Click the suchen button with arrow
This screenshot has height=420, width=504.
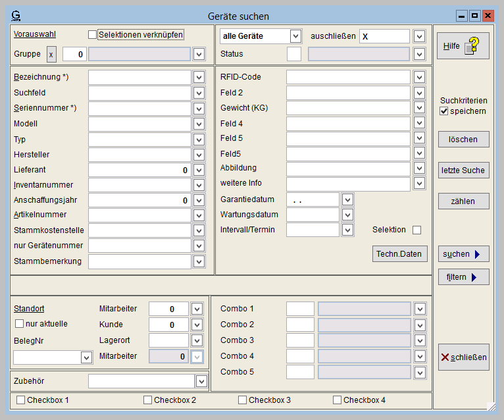coord(463,254)
